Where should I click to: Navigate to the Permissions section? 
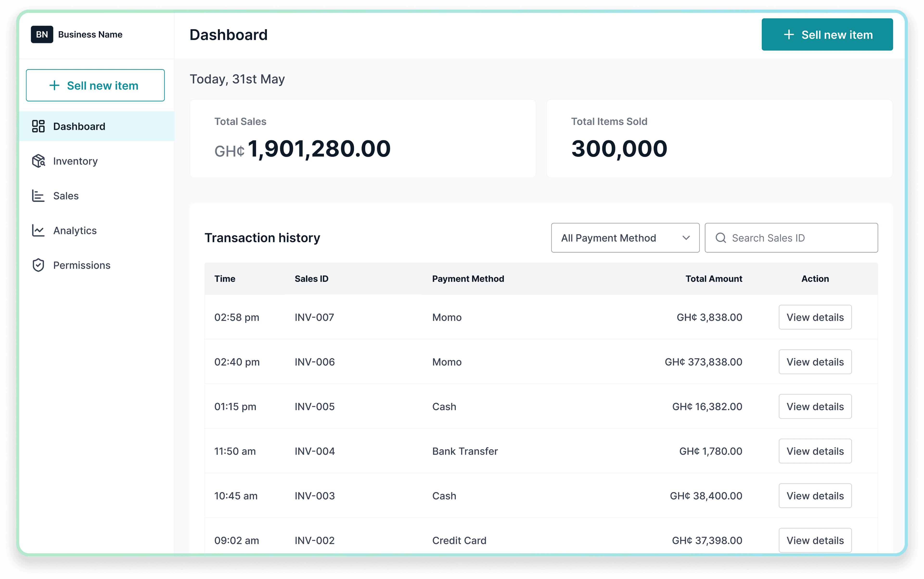coord(81,265)
